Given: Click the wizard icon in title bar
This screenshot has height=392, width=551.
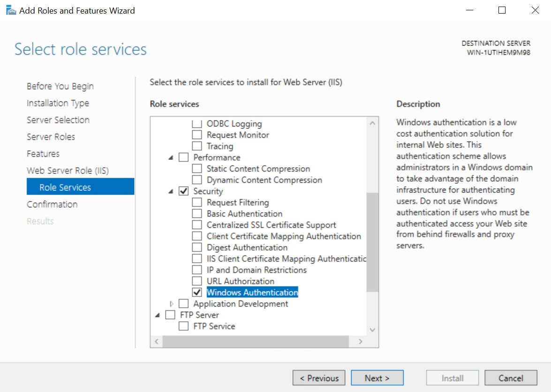Looking at the screenshot, I should pos(11,10).
